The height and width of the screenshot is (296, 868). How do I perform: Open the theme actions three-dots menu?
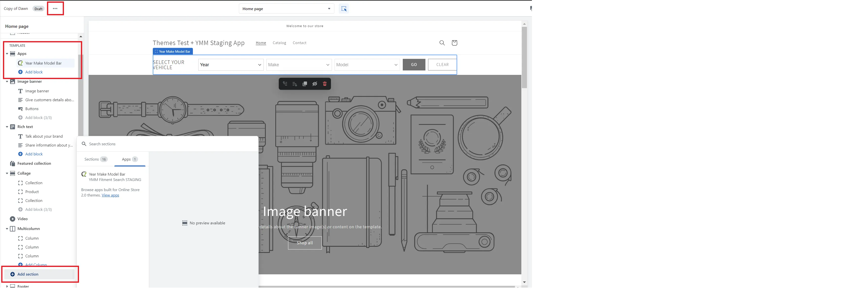[x=55, y=8]
